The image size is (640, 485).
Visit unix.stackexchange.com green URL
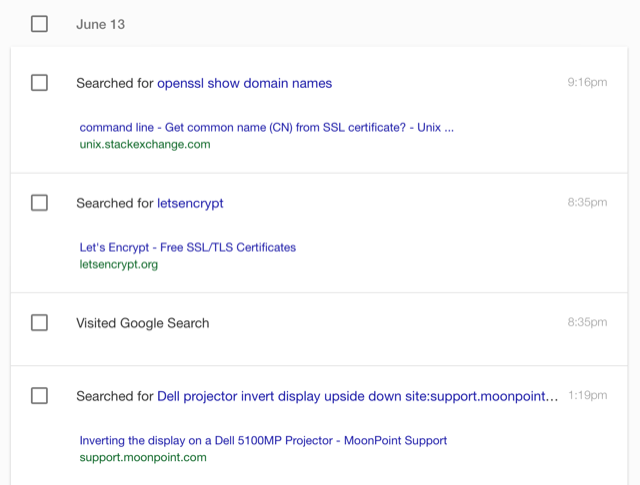[145, 145]
